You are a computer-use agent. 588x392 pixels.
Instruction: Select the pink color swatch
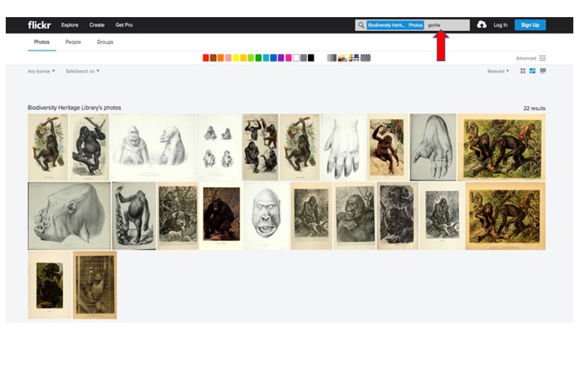[228, 58]
